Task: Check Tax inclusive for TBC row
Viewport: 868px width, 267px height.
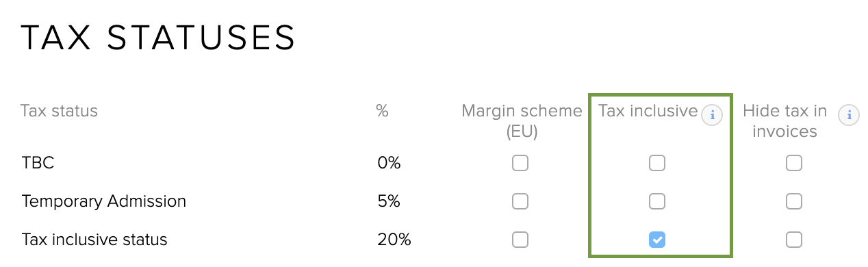Action: click(657, 163)
